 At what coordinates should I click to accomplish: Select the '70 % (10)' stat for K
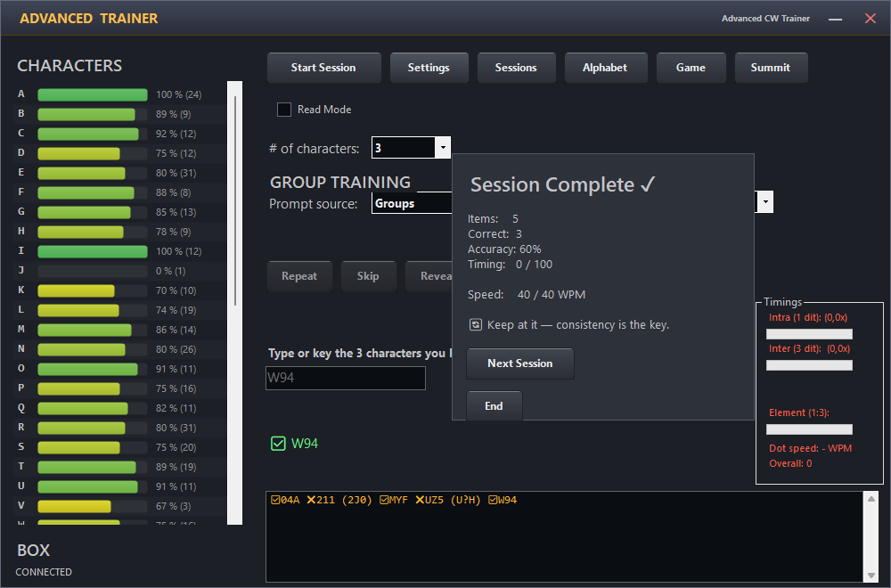pos(176,290)
